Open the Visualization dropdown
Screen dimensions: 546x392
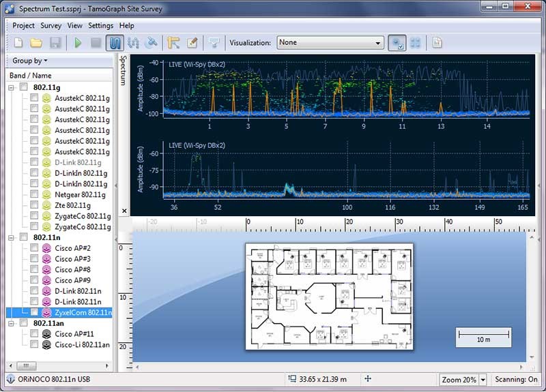click(330, 43)
